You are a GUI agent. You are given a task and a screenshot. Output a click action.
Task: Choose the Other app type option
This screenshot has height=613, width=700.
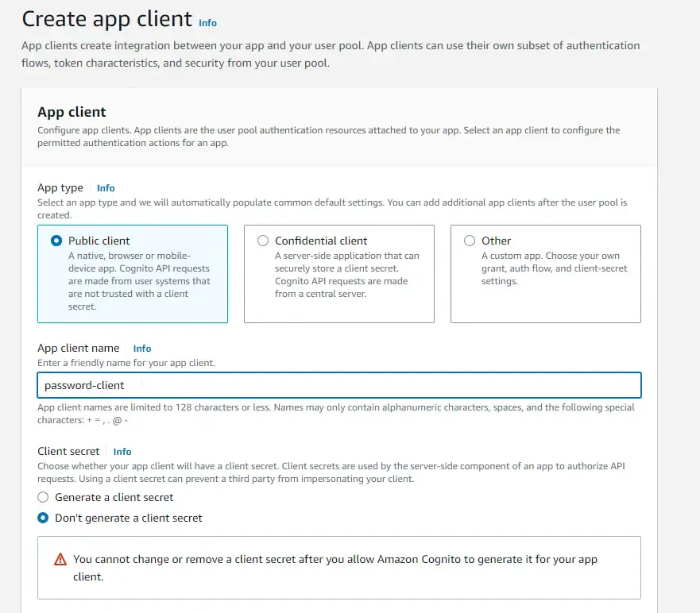point(470,241)
